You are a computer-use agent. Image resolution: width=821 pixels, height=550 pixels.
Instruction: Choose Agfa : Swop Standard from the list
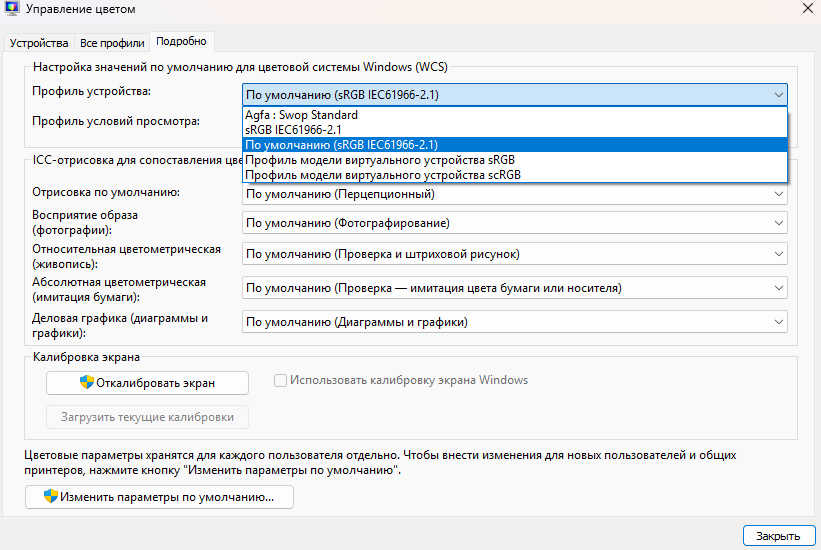(x=515, y=115)
